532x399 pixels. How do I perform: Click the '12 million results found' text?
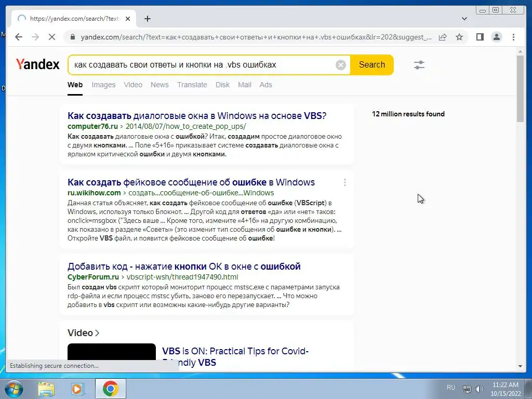(408, 114)
